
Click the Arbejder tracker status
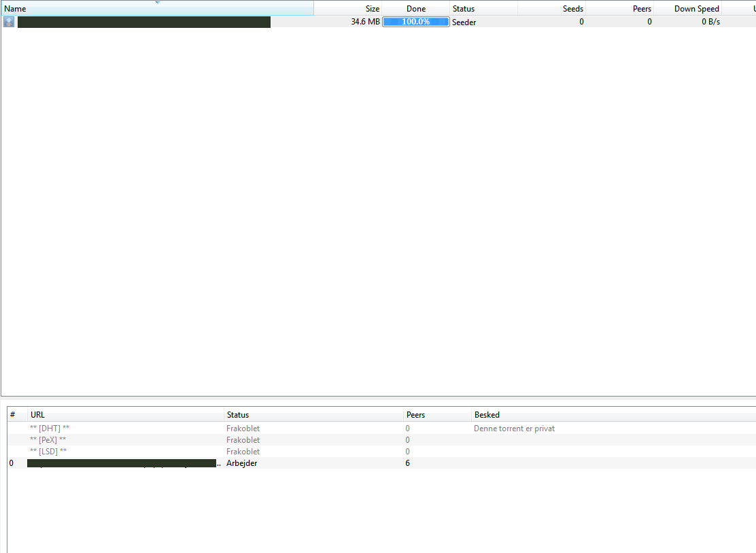click(241, 463)
